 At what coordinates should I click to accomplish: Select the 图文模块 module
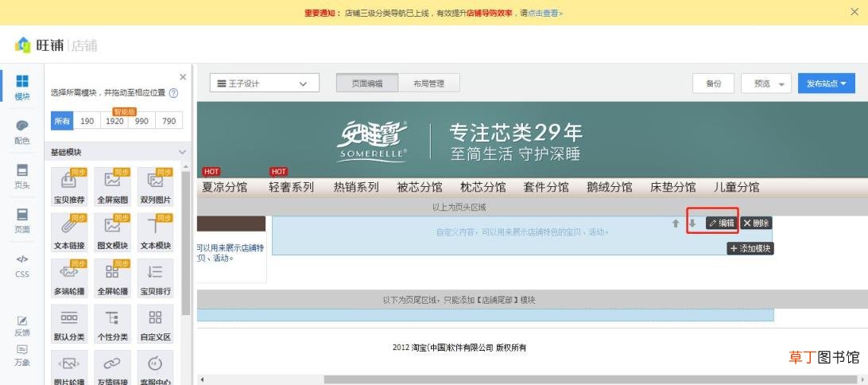(x=112, y=232)
